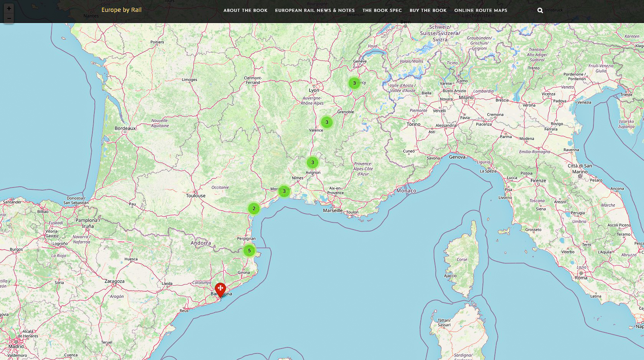Click the Marseille label on the map
This screenshot has width=644, height=360.
[x=333, y=210]
